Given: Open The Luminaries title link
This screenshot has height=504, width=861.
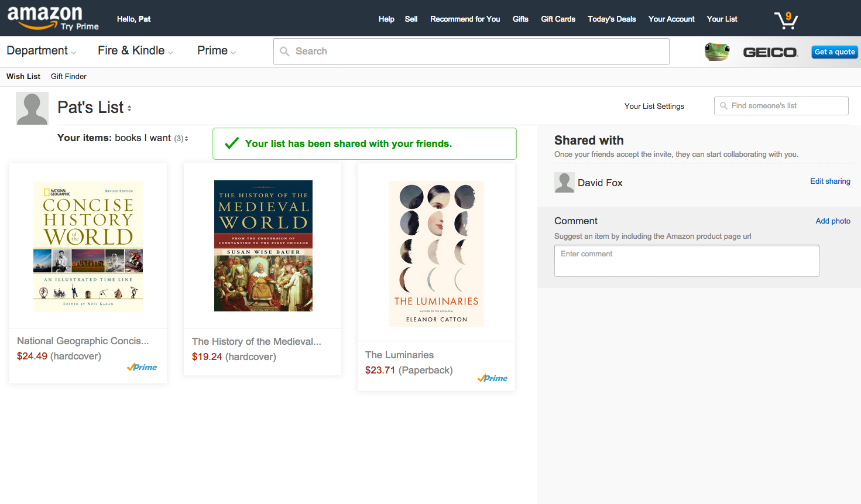Looking at the screenshot, I should [x=400, y=355].
